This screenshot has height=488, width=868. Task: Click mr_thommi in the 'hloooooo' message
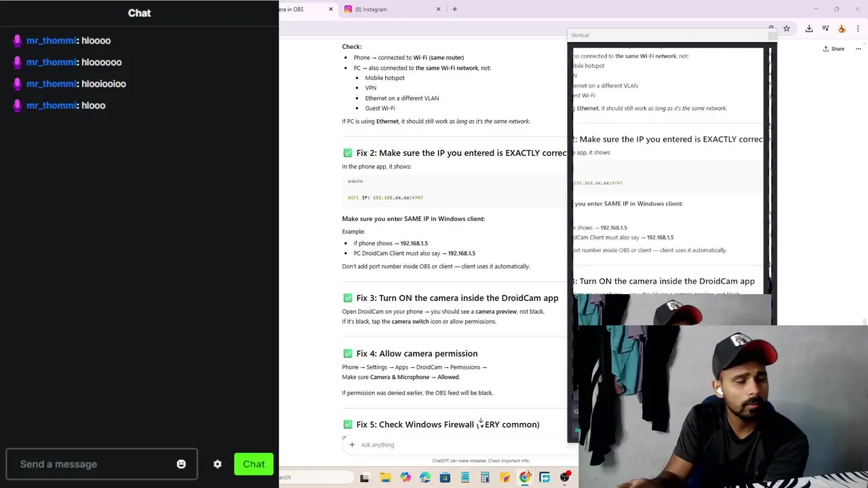pos(52,62)
